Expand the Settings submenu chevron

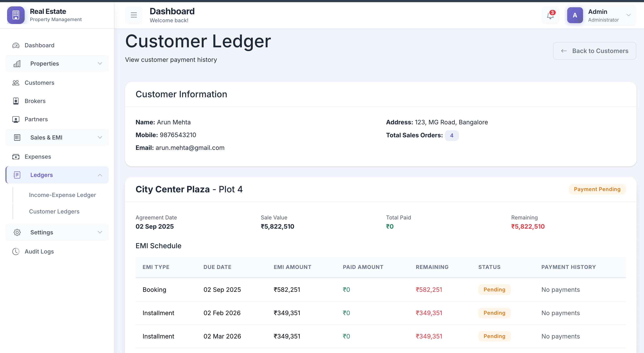[x=100, y=232]
